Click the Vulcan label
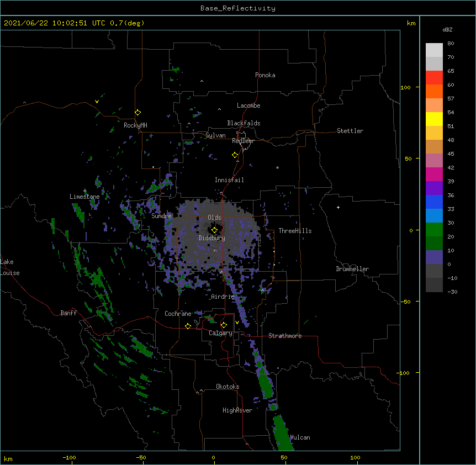The width and height of the screenshot is (476, 465). pyautogui.click(x=300, y=437)
